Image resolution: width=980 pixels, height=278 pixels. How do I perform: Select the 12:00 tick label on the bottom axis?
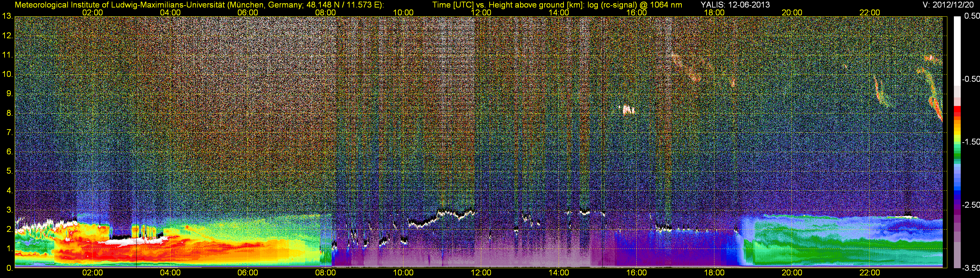[x=481, y=273]
